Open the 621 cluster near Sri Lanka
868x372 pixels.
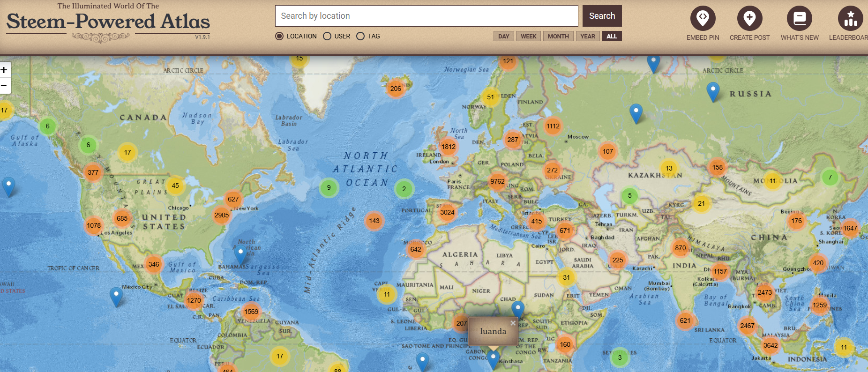click(x=685, y=320)
